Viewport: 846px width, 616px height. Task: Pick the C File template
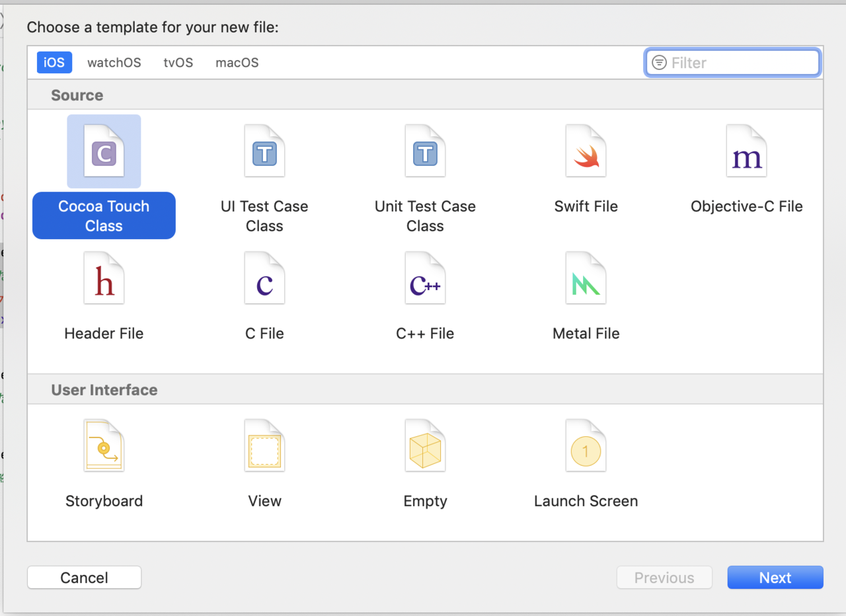point(264,279)
